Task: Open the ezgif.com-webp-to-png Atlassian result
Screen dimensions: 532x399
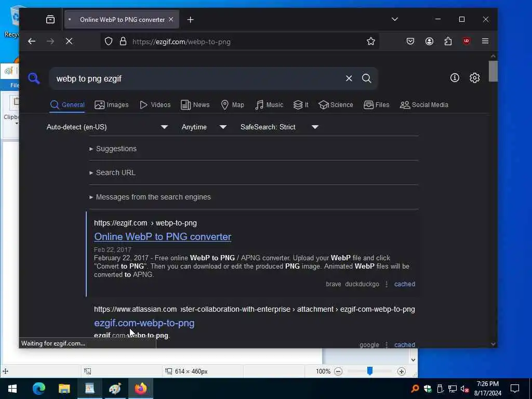Action: point(144,323)
